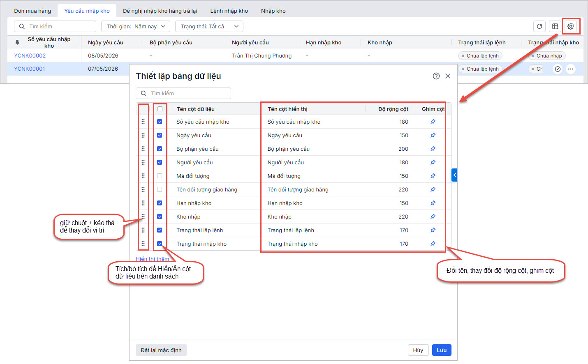The image size is (588, 364).
Task: Open the three-dot menu on row YCNK00001
Action: [570, 69]
